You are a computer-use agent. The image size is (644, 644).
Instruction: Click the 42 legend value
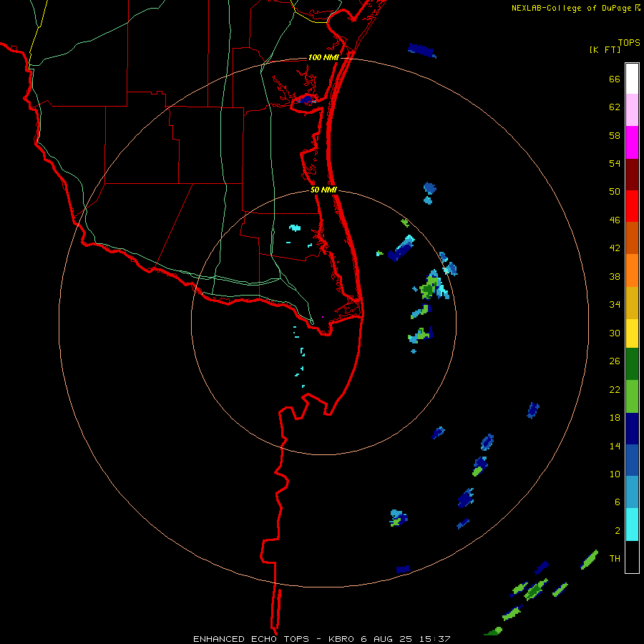tap(615, 248)
